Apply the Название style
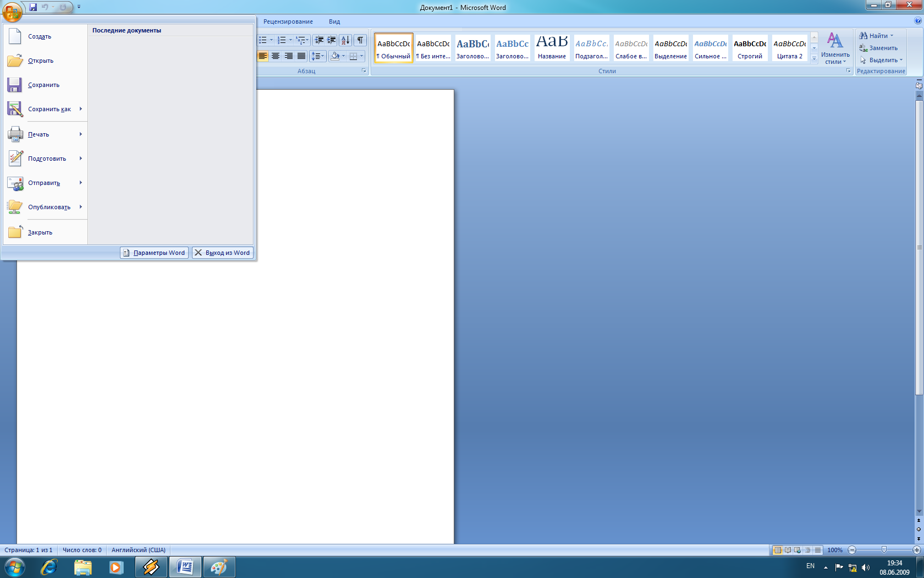The image size is (924, 578). coord(552,48)
